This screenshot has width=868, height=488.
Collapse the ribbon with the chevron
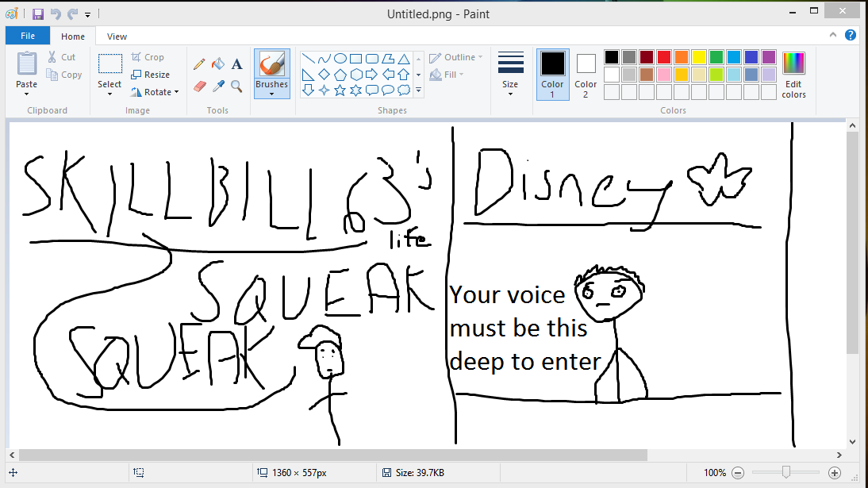coord(833,35)
